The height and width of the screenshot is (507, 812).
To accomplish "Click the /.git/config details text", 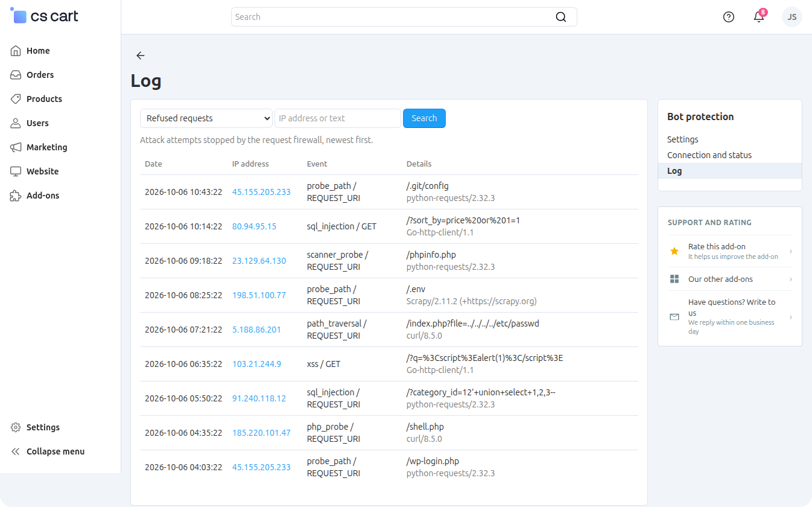I will point(427,186).
